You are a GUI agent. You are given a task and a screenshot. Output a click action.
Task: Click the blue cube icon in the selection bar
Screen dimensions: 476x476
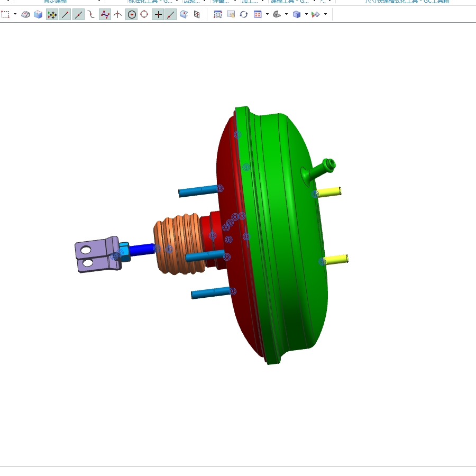pos(38,14)
